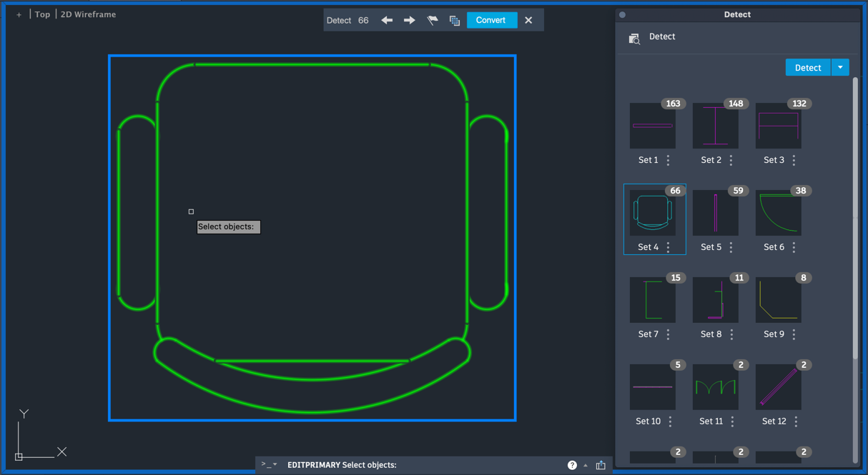The image size is (868, 475).
Task: Select the Set 11 thumbnail
Action: (716, 387)
